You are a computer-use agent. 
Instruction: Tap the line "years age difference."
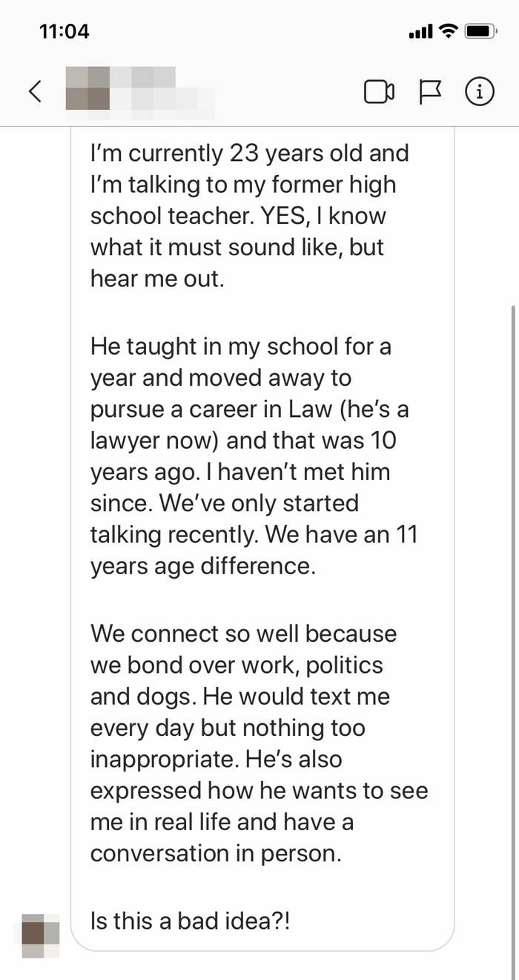[203, 567]
